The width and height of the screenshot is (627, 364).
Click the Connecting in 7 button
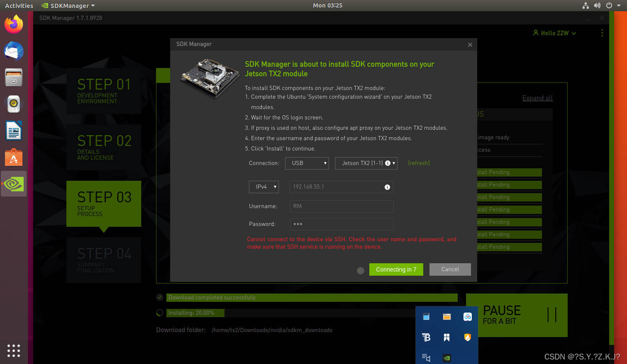point(396,269)
